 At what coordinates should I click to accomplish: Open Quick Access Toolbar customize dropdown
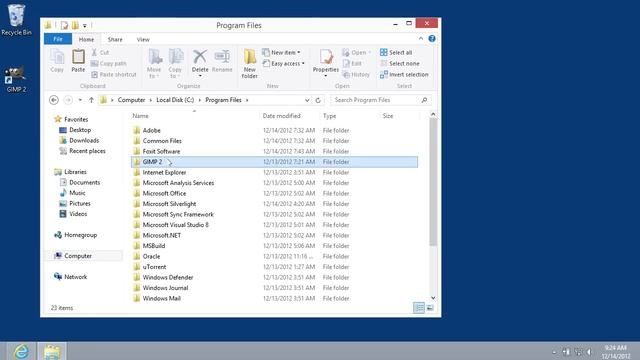point(85,26)
